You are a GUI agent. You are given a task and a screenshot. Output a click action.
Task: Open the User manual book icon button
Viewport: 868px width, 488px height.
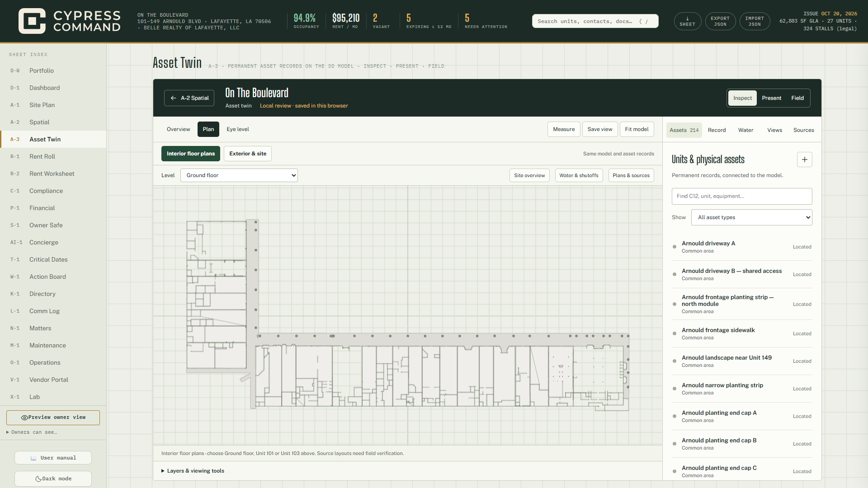[x=53, y=458]
